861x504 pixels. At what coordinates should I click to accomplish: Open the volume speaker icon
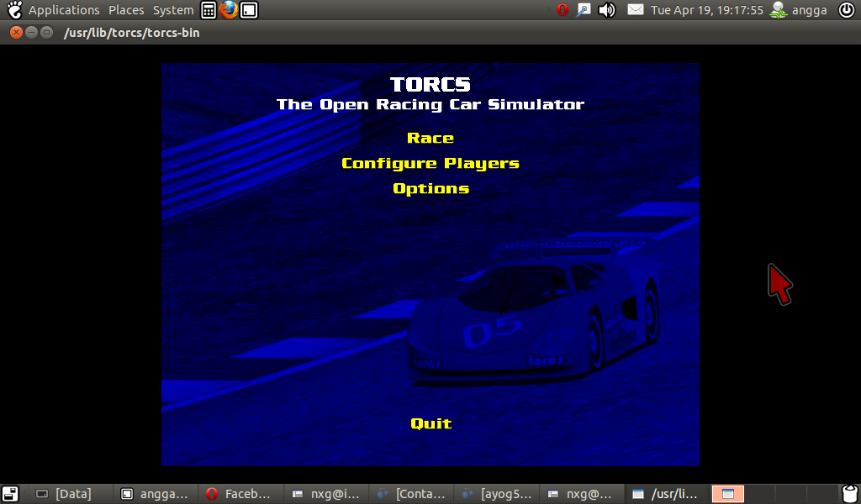[606, 10]
